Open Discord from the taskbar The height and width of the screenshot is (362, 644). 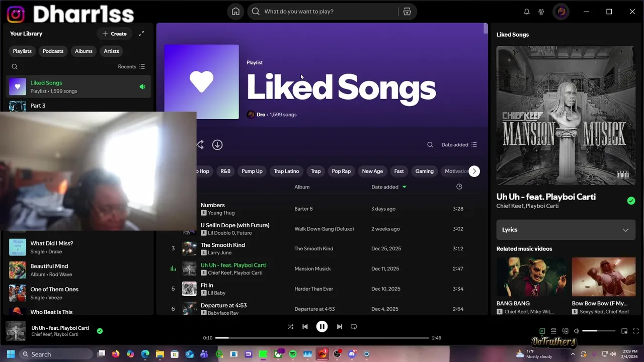click(352, 354)
